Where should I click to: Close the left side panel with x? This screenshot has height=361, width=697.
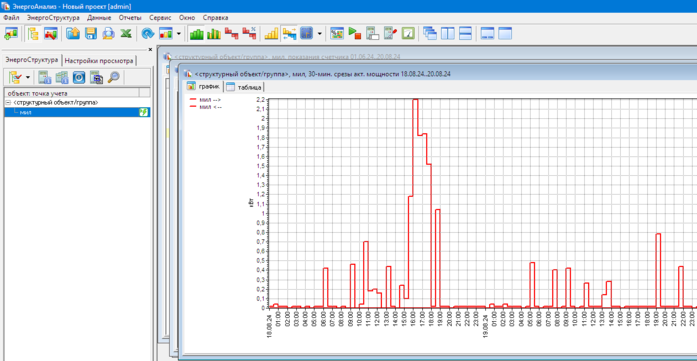pos(150,49)
